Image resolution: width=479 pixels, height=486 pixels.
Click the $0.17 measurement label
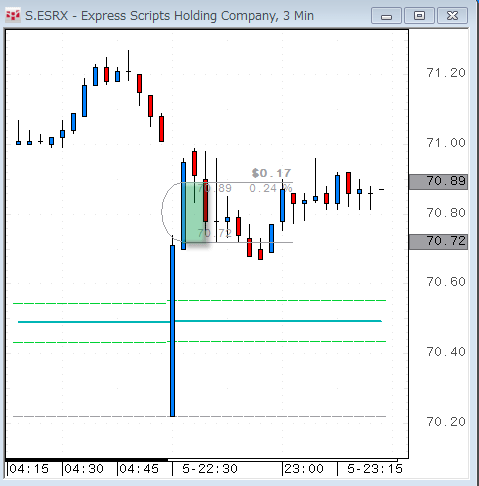pos(271,173)
